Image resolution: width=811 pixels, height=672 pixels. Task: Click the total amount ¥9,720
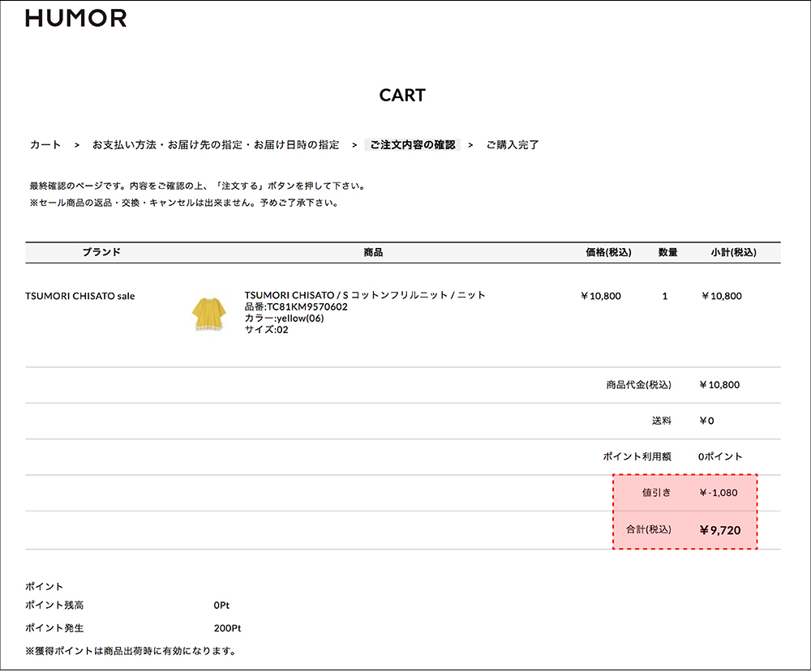[719, 530]
